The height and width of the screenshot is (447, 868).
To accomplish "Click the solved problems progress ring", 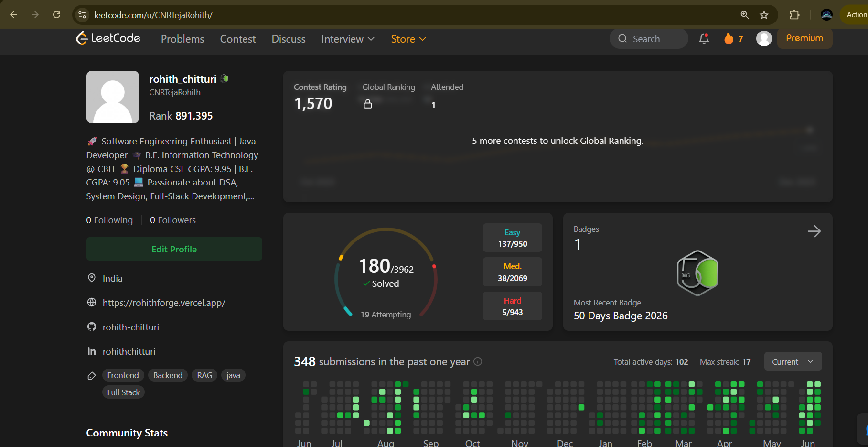I will click(x=386, y=273).
